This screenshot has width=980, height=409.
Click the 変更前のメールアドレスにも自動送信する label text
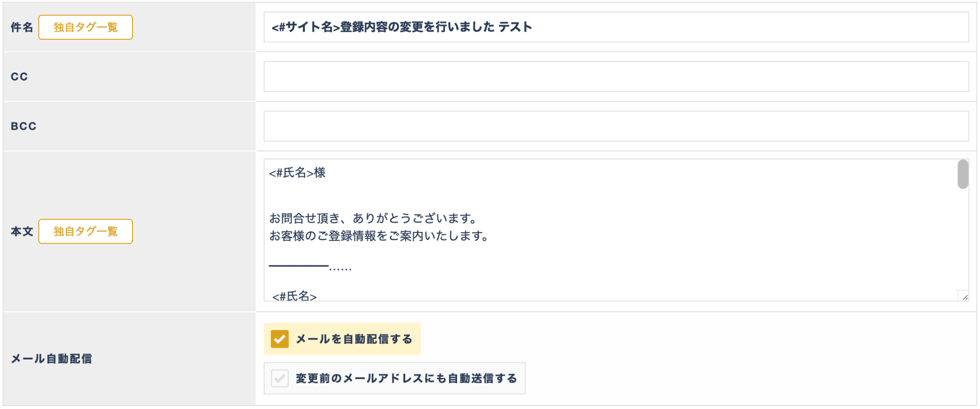[406, 378]
